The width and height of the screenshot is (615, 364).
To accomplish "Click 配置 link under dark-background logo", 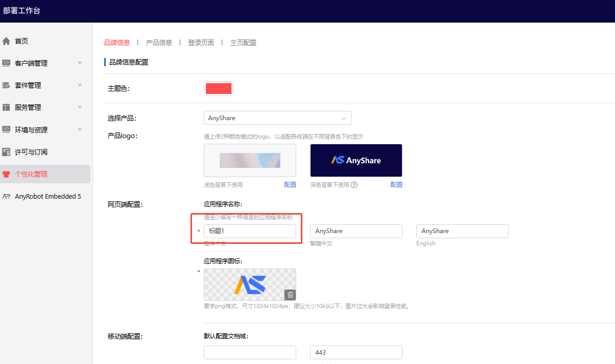I will (396, 185).
